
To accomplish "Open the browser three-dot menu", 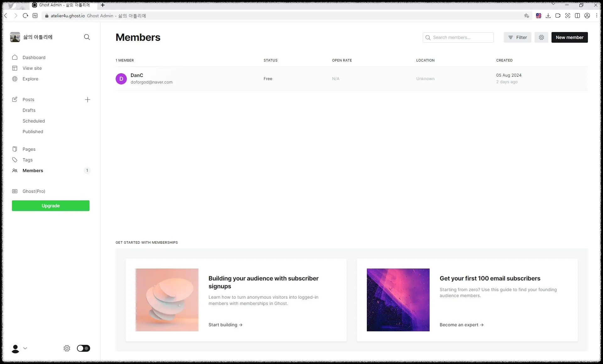I will pyautogui.click(x=596, y=15).
